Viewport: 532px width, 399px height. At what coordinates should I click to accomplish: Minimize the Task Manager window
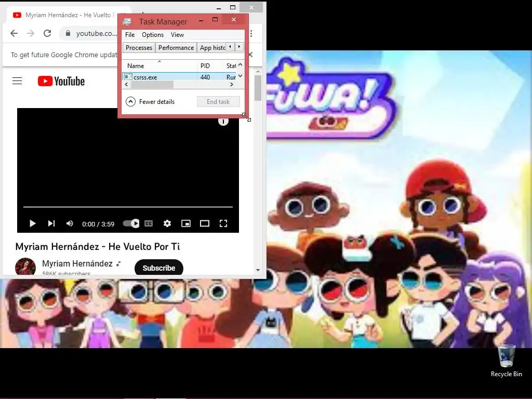[x=201, y=20]
